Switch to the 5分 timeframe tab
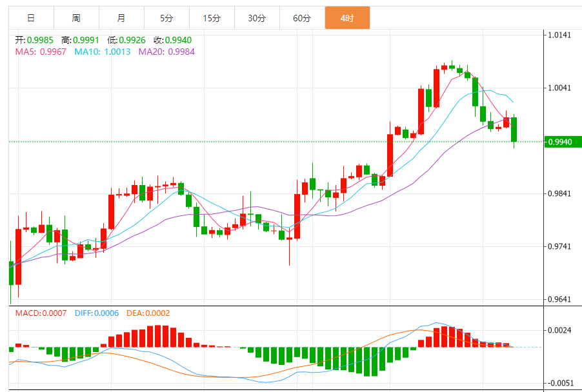This screenshot has width=582, height=392. click(166, 18)
